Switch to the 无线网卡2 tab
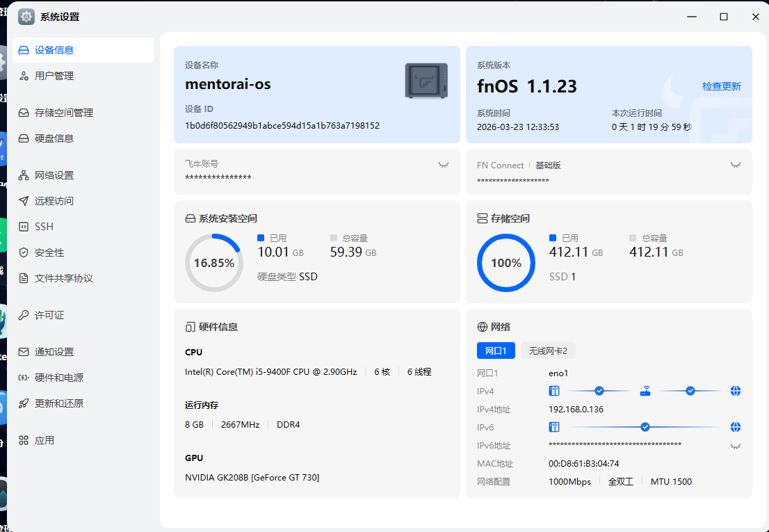 [x=548, y=350]
